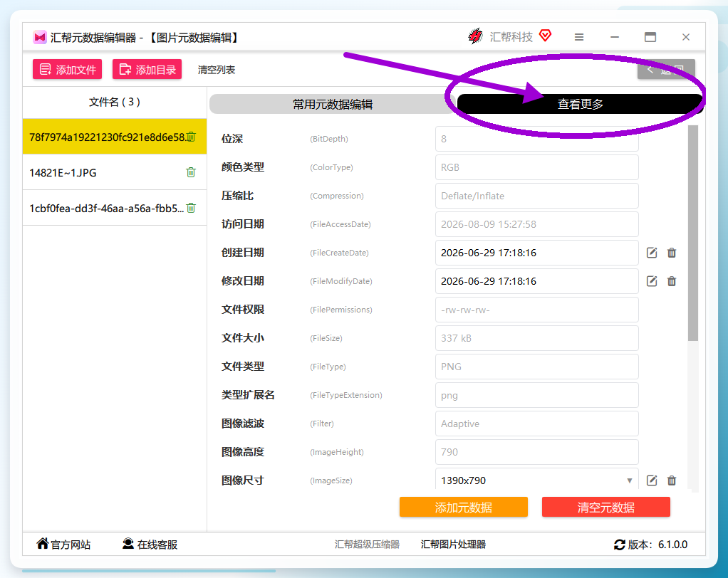Select file 14821E~1.JPG
Viewport: 728px width, 578px height.
(x=115, y=172)
